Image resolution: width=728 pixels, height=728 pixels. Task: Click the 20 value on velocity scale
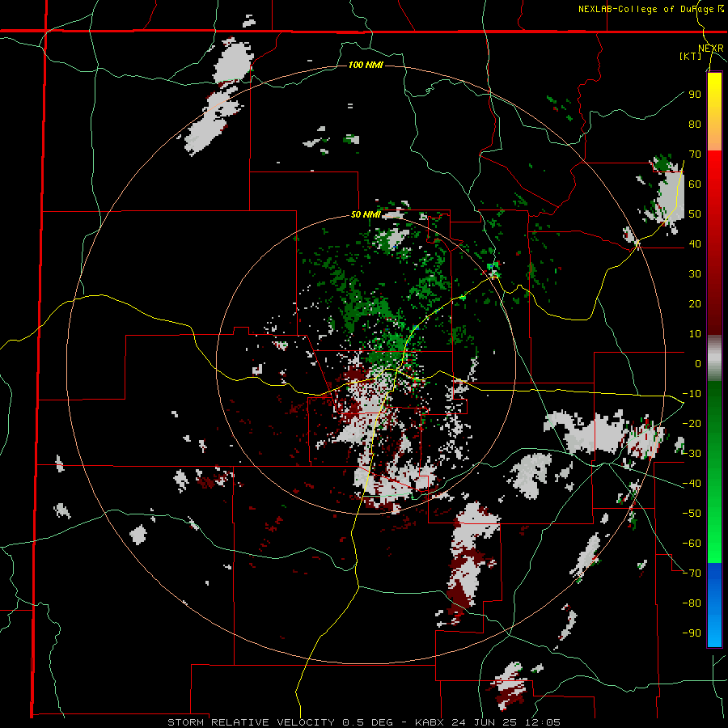tap(695, 304)
